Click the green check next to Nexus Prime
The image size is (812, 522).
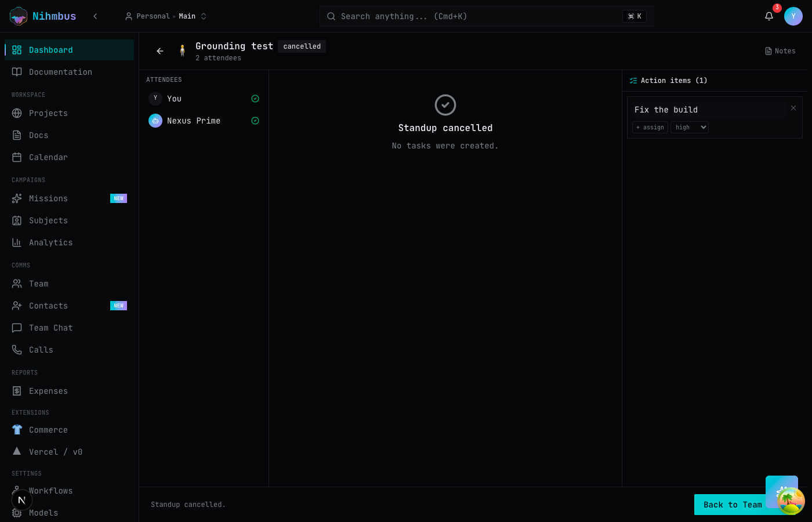pos(255,121)
